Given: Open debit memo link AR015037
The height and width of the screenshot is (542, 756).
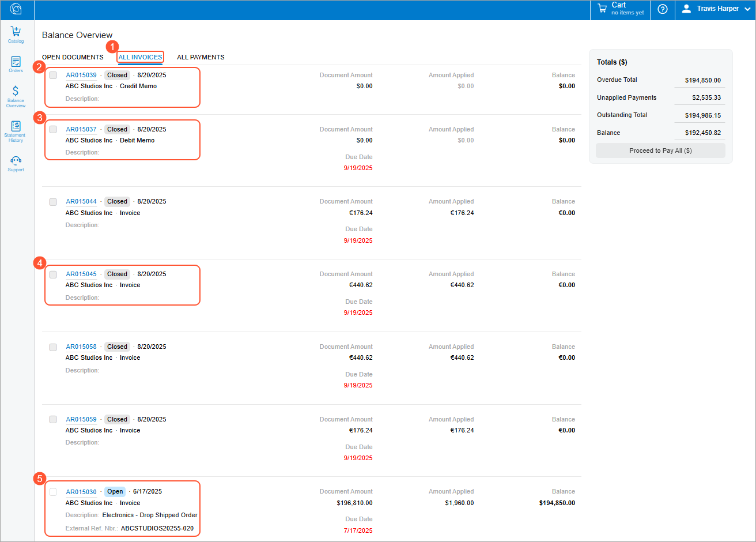Looking at the screenshot, I should pos(81,129).
